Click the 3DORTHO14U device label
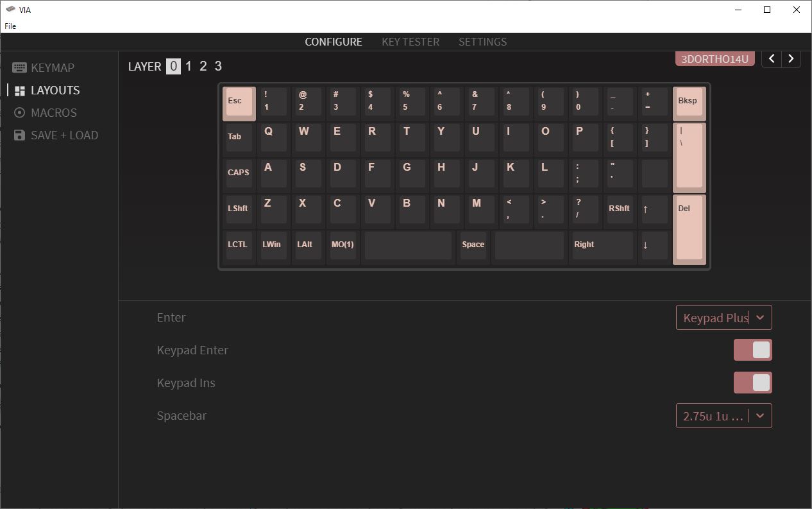 pyautogui.click(x=715, y=58)
